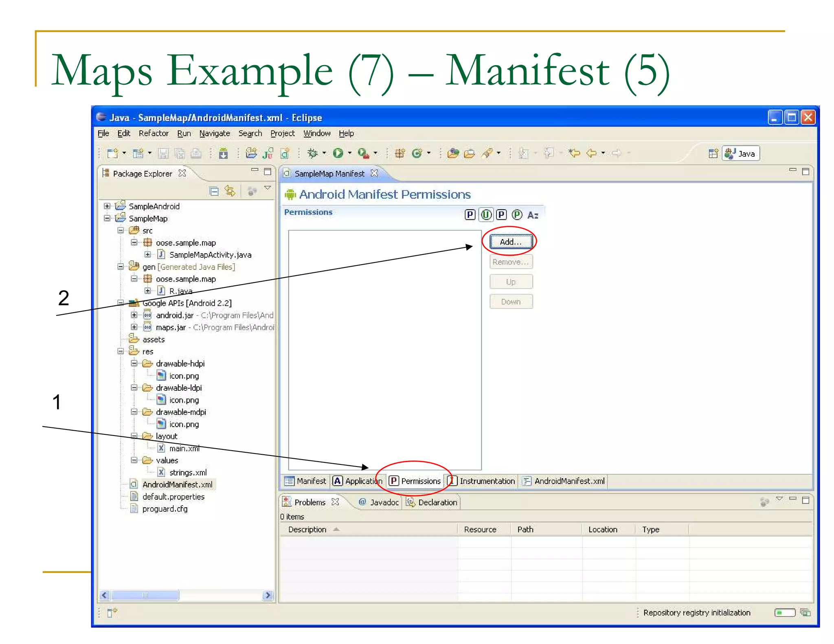Collapse the res folder node
The width and height of the screenshot is (834, 644).
click(121, 351)
